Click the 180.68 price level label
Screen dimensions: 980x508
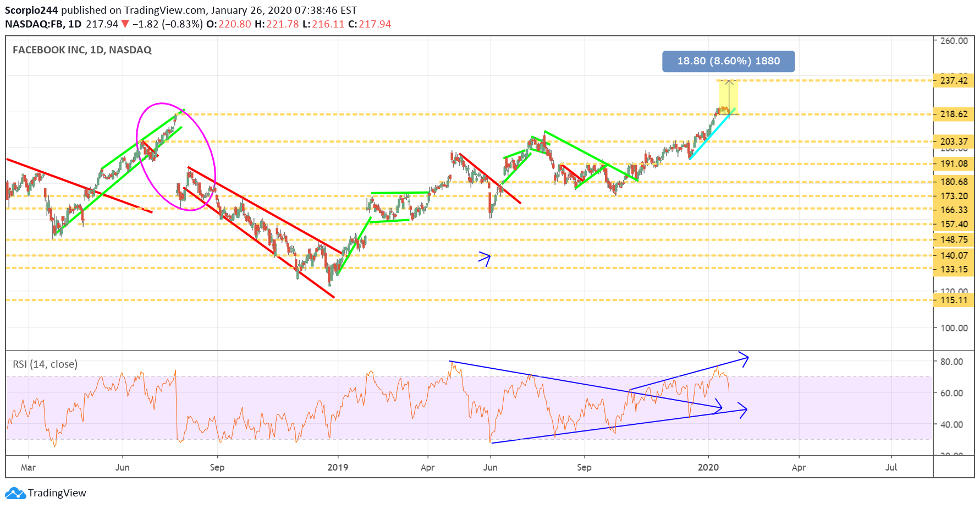[x=954, y=182]
